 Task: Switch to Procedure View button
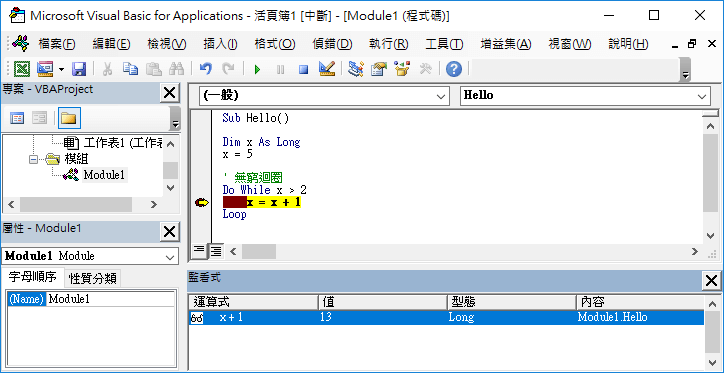point(199,250)
